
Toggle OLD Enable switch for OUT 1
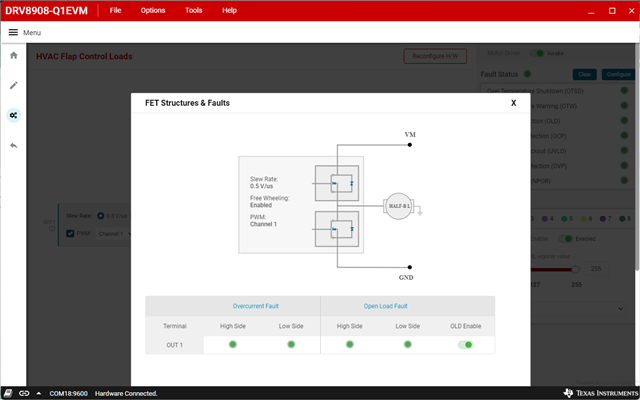pyautogui.click(x=465, y=345)
